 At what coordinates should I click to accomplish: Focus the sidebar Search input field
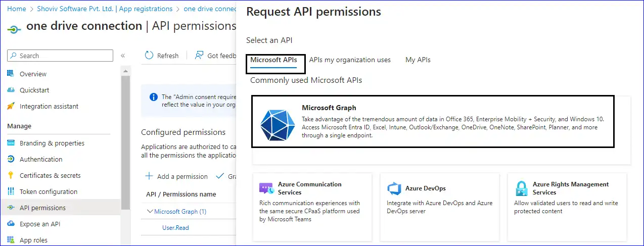tap(63, 56)
